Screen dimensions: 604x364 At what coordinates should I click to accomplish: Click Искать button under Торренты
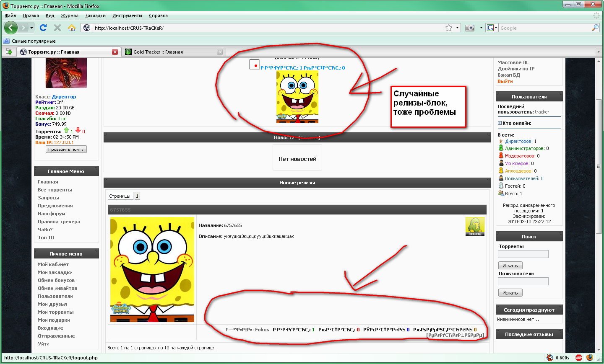[x=510, y=266]
